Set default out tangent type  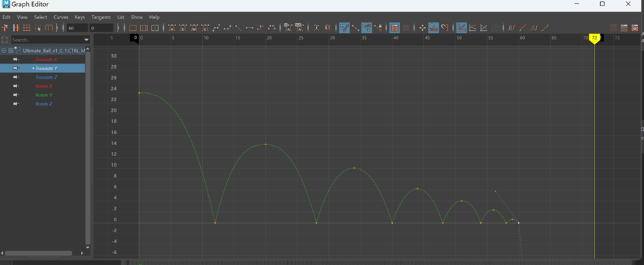coord(299,28)
